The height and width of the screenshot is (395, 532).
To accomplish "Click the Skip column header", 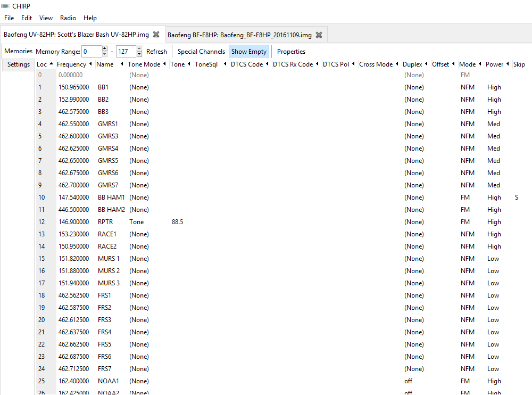I will coord(519,64).
